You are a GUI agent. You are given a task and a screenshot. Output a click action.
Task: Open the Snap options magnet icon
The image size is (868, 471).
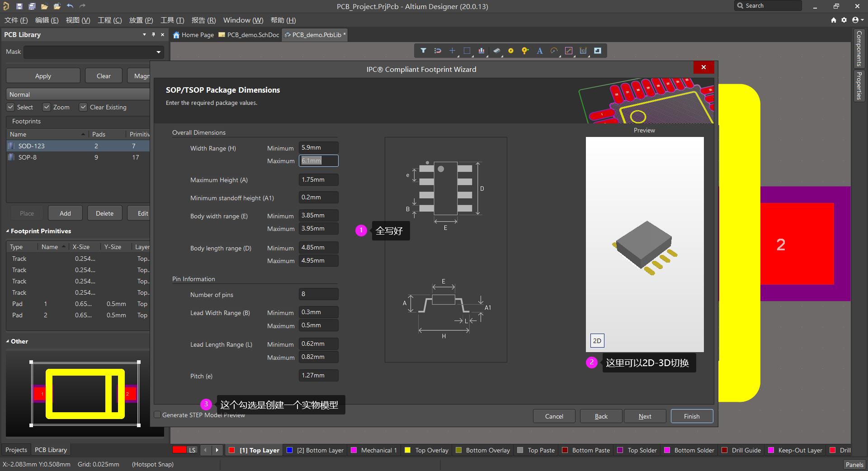438,51
